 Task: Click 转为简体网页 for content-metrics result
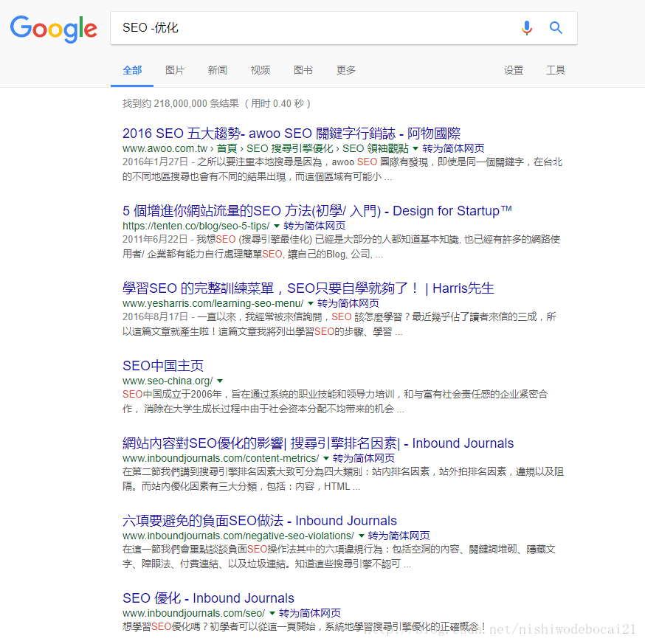point(364,458)
